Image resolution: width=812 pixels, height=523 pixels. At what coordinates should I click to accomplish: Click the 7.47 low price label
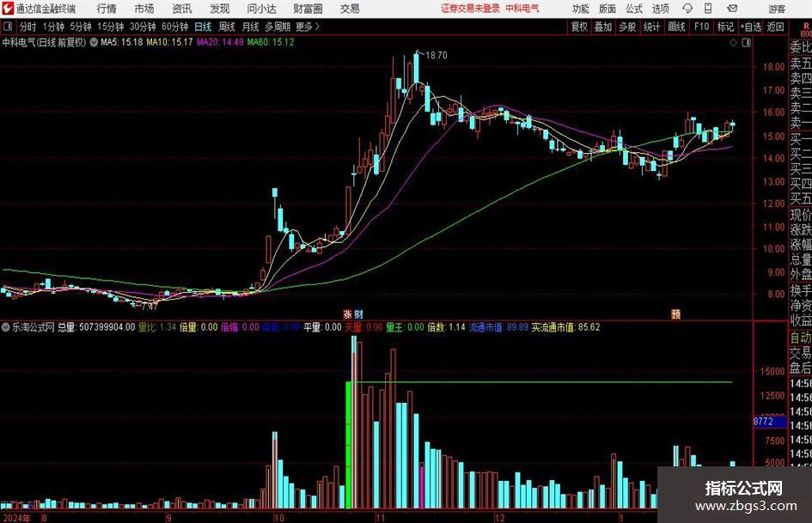(149, 306)
